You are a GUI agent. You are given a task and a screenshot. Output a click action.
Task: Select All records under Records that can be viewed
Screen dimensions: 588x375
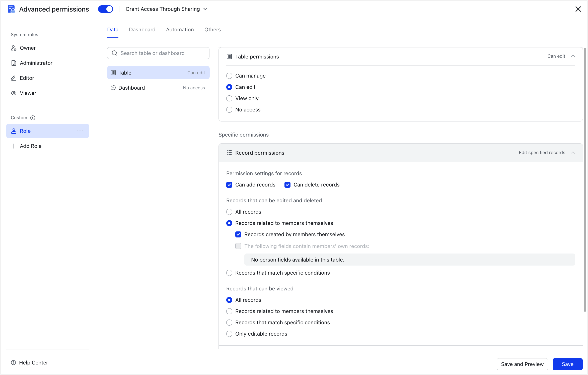pyautogui.click(x=229, y=300)
